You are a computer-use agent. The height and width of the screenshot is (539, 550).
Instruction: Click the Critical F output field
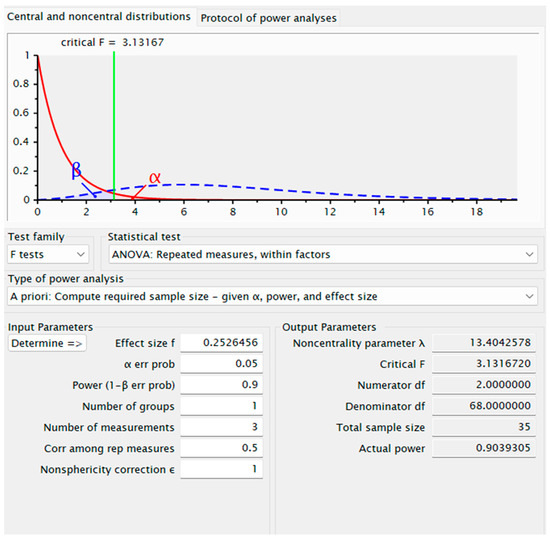(484, 364)
